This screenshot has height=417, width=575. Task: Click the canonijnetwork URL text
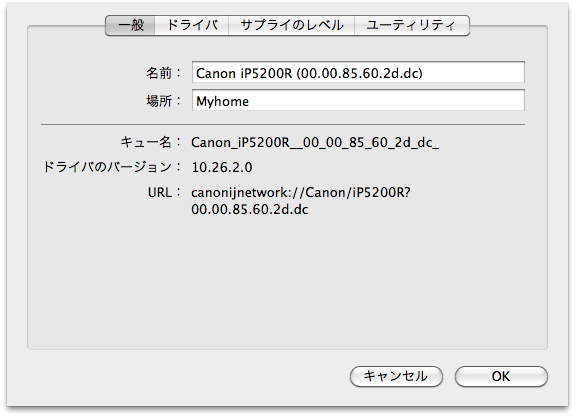[x=301, y=193]
